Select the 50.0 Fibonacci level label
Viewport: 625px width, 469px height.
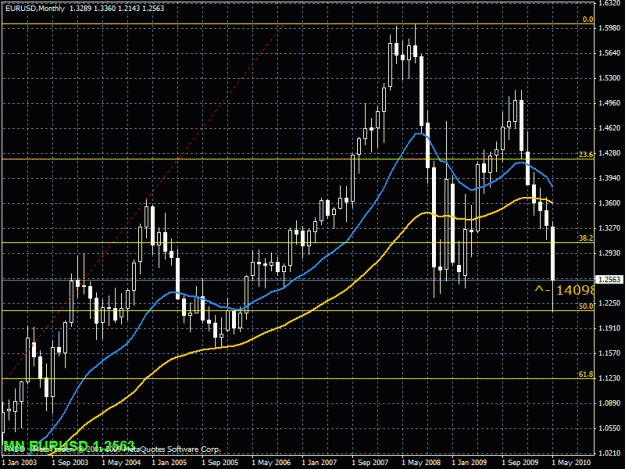586,306
